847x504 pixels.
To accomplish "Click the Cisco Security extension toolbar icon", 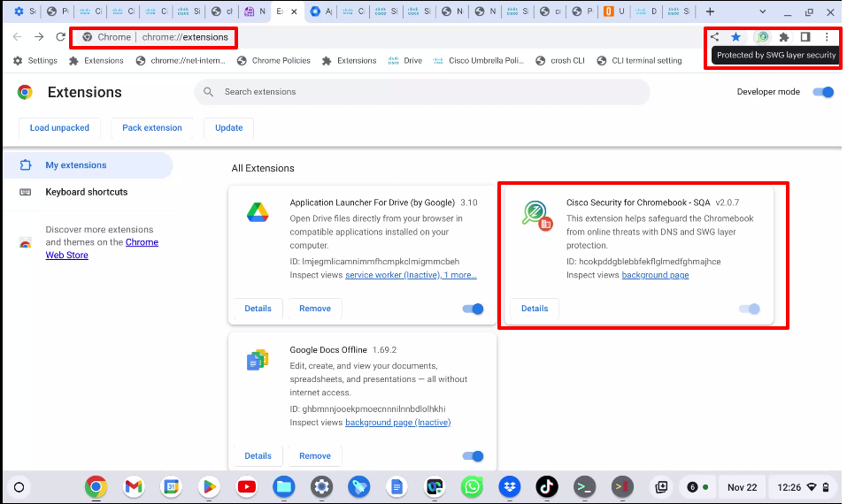I will tap(762, 36).
